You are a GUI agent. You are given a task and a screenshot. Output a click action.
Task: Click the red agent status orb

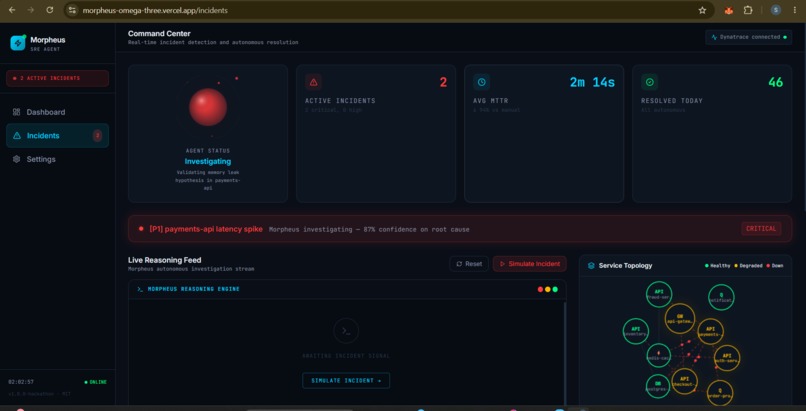[208, 107]
